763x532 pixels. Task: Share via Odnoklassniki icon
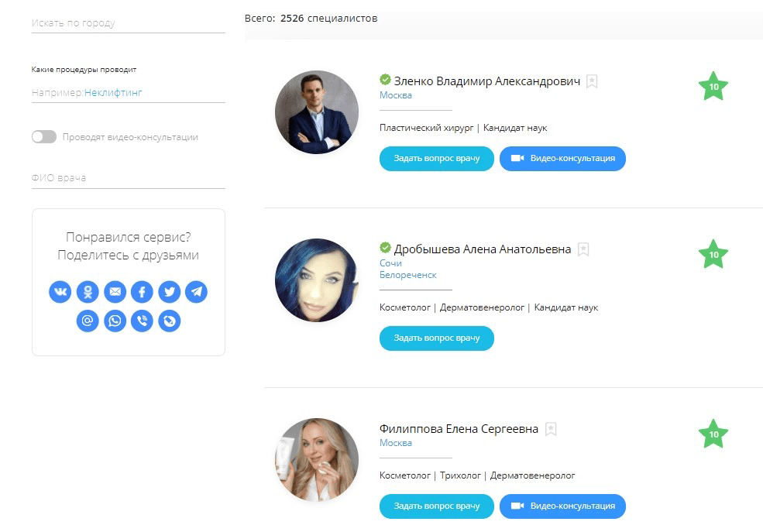click(88, 292)
